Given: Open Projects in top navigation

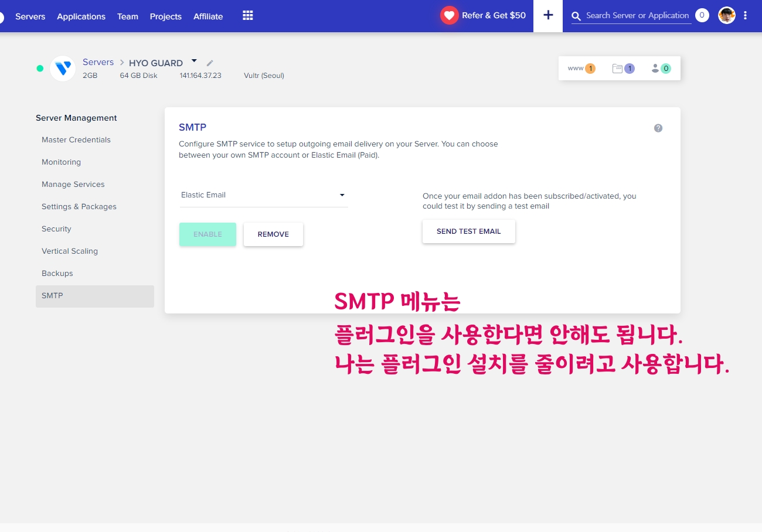Looking at the screenshot, I should click(166, 16).
